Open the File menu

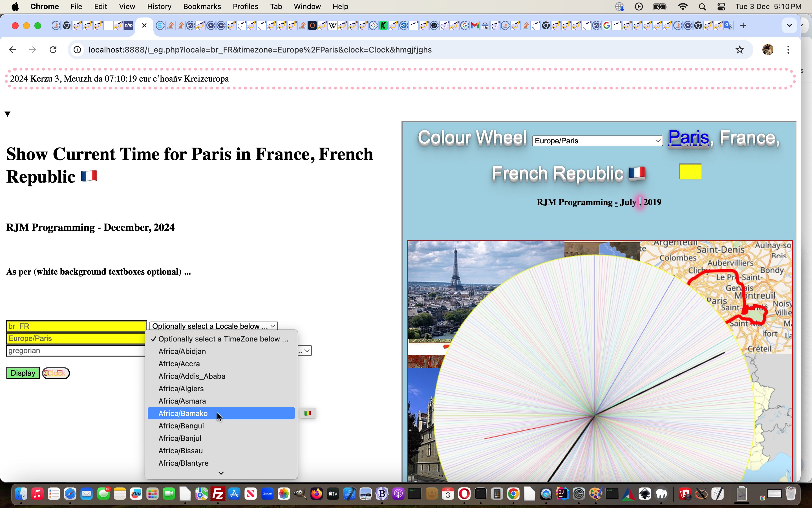tap(76, 7)
